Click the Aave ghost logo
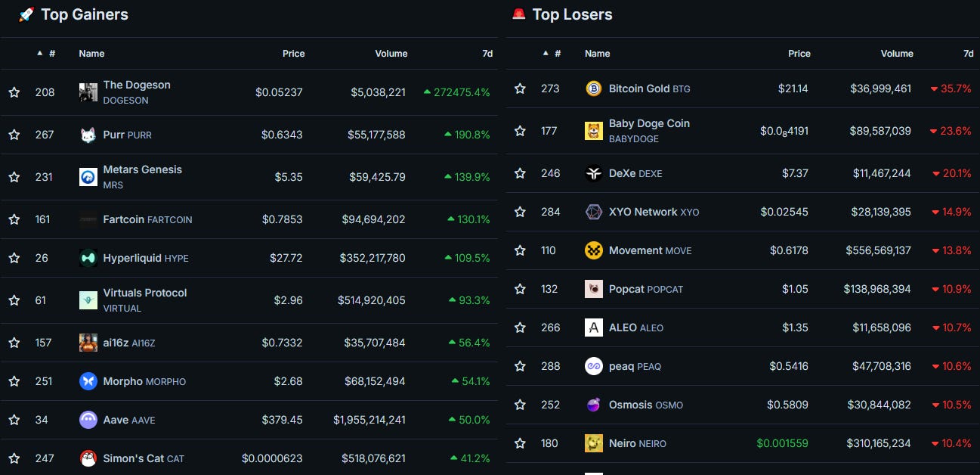Image resolution: width=980 pixels, height=475 pixels. (88, 420)
